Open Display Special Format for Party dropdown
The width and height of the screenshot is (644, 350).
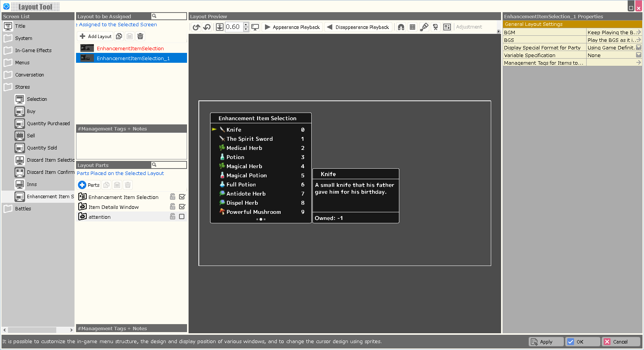(x=638, y=48)
